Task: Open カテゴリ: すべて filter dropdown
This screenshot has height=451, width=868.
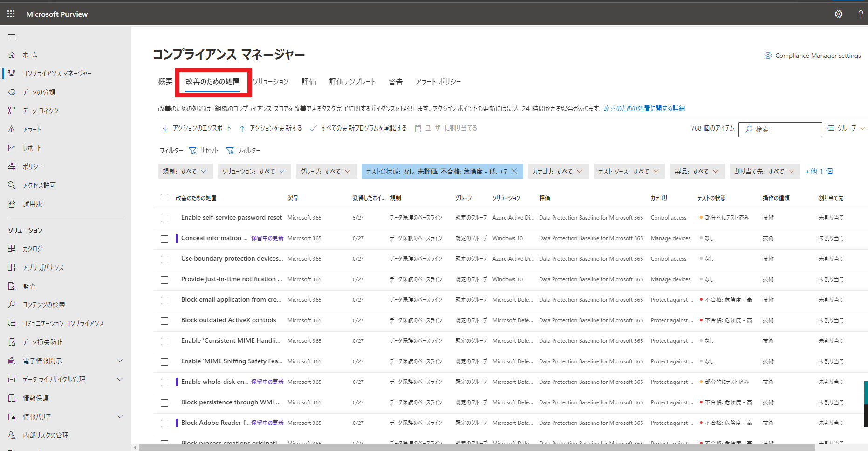Action: pos(558,171)
